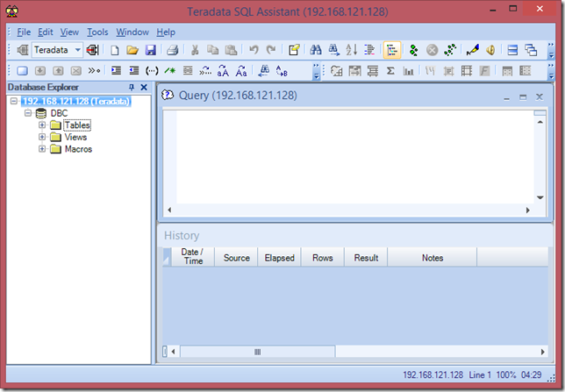Image resolution: width=565 pixels, height=392 pixels.
Task: Expand the Views folder
Action: [42, 137]
